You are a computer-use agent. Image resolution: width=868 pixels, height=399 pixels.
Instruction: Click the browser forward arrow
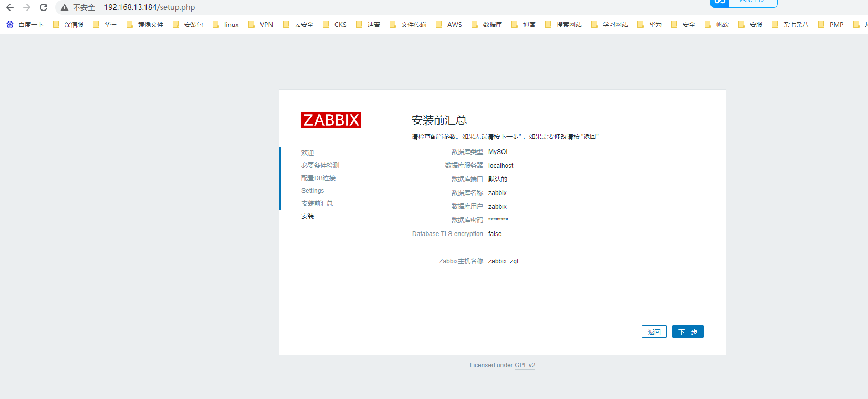pos(27,7)
